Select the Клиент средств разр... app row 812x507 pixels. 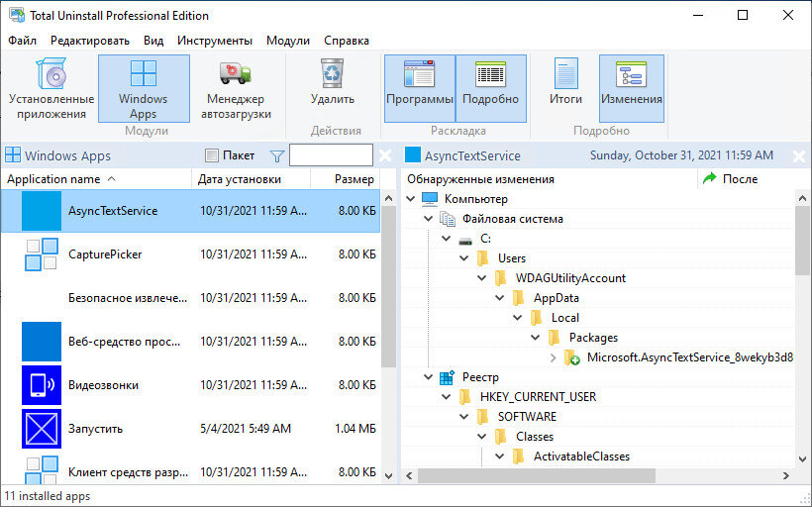click(190, 471)
